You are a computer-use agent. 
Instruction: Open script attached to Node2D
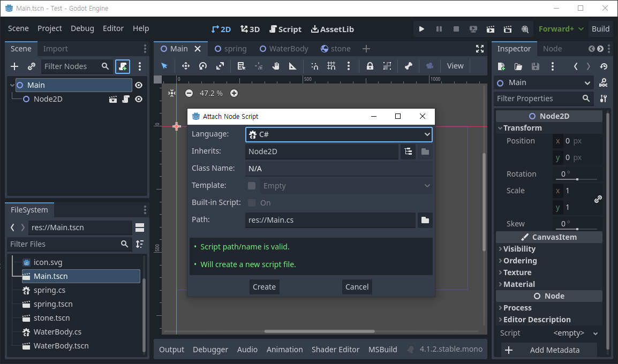point(126,99)
